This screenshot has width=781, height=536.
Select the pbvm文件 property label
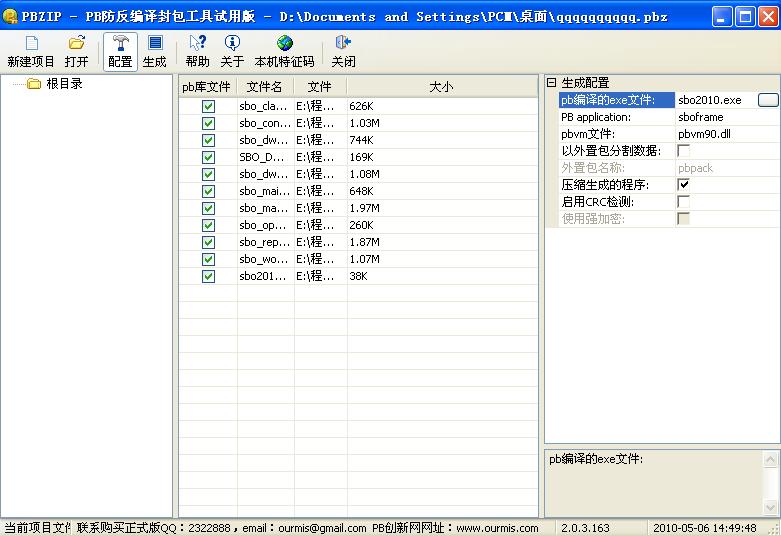click(x=588, y=134)
